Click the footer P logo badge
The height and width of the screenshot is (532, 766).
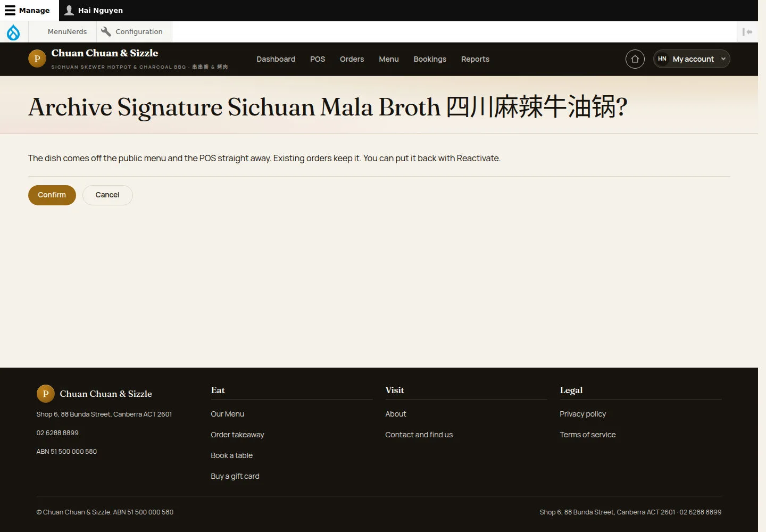pos(46,394)
